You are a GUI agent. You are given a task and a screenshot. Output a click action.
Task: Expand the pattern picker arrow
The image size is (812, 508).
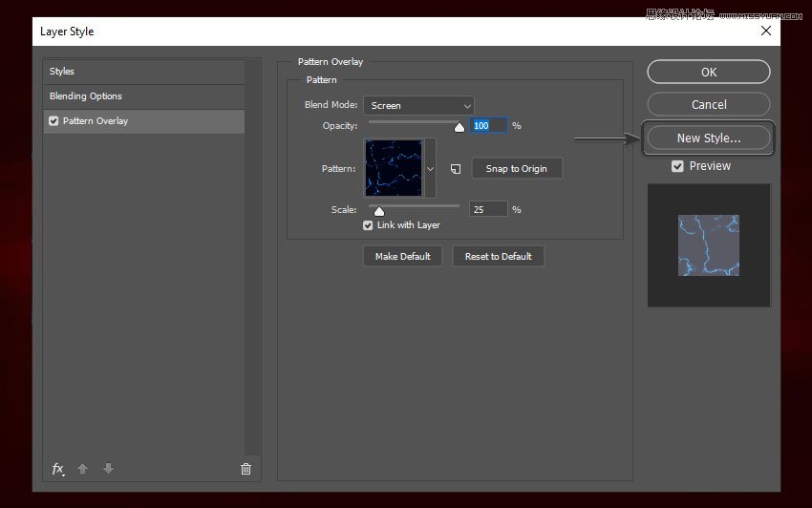tap(430, 168)
